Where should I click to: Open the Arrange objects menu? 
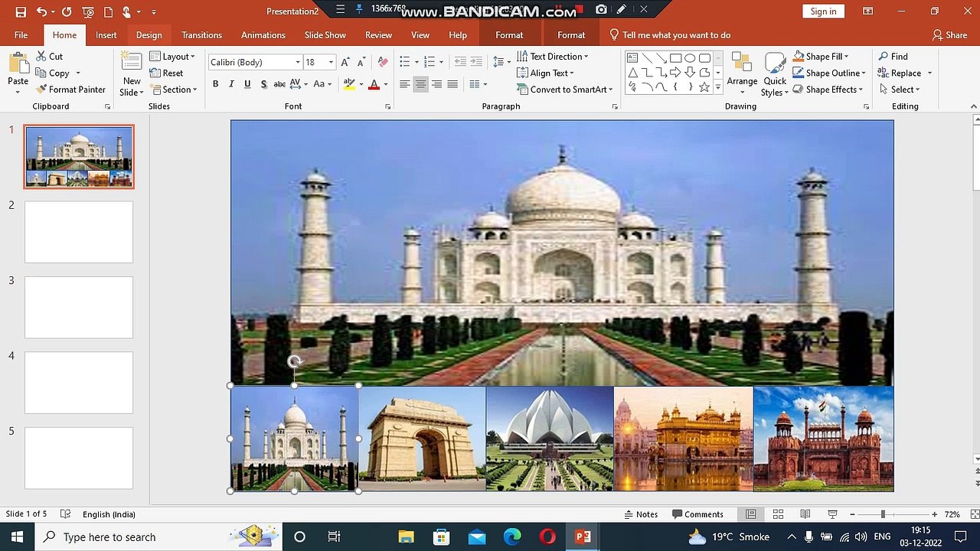pyautogui.click(x=741, y=73)
